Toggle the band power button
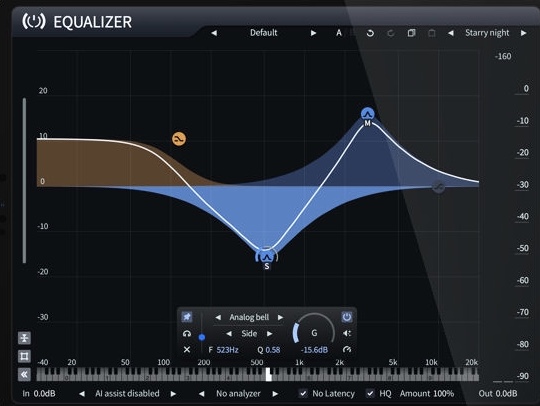The height and width of the screenshot is (406, 540). click(x=347, y=317)
